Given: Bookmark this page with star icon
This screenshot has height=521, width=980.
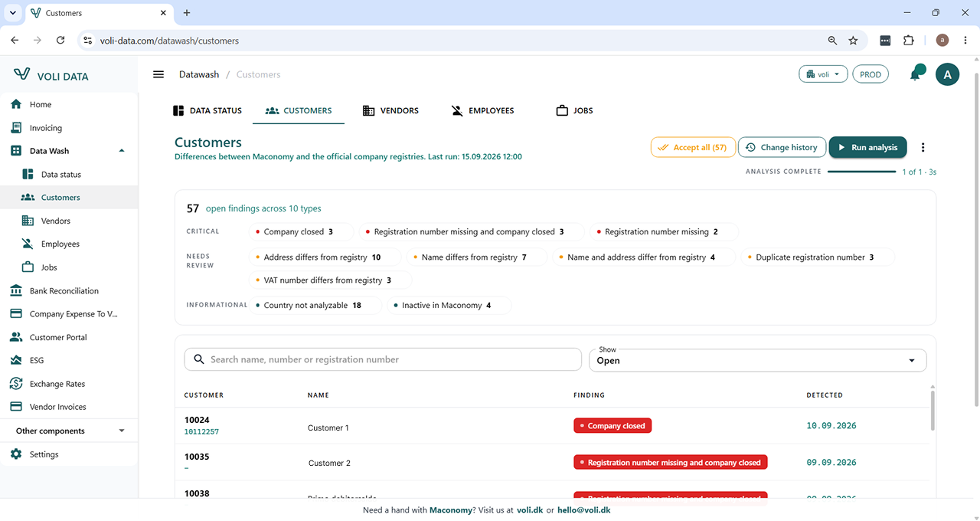Looking at the screenshot, I should tap(853, 41).
